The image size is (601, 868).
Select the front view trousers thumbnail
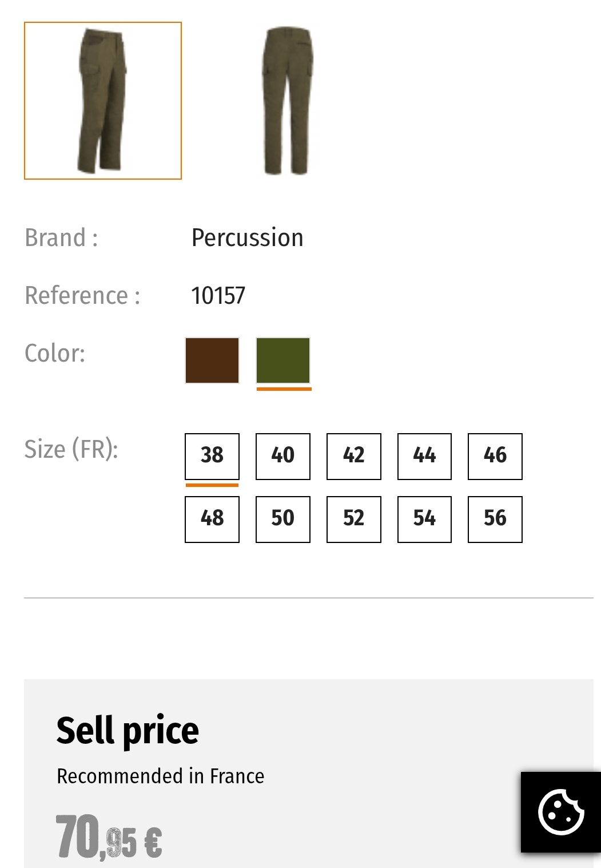[x=103, y=101]
